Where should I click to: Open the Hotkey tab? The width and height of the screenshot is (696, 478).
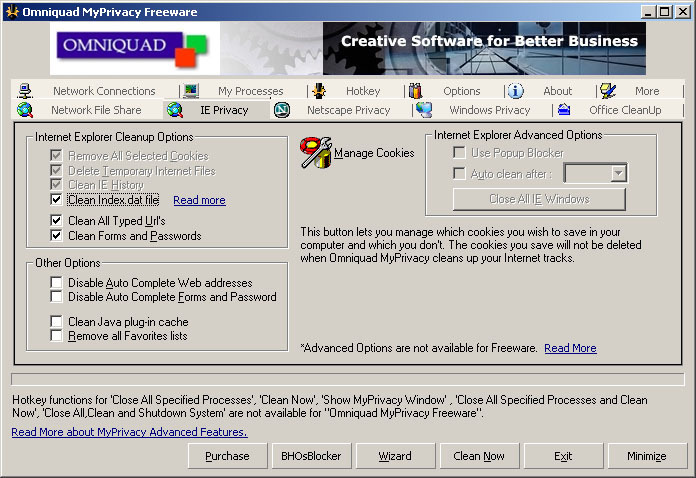click(363, 91)
